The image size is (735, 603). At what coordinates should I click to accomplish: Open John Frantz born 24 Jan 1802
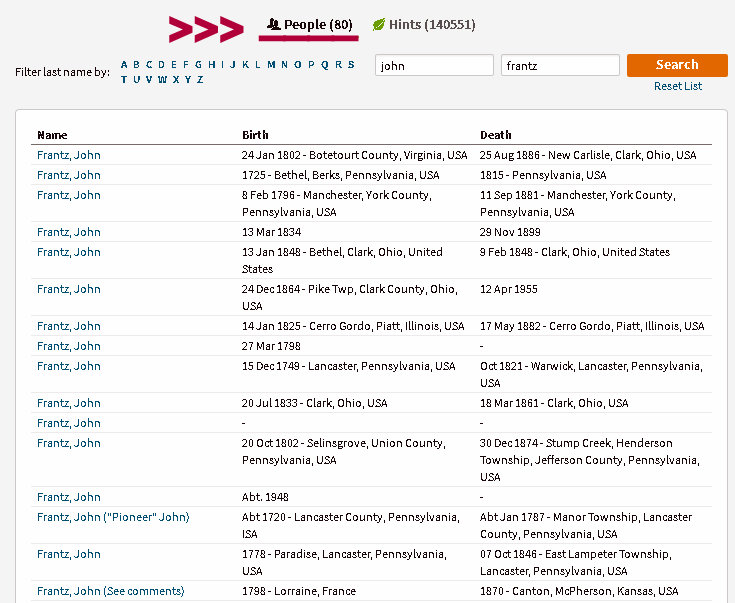(69, 155)
